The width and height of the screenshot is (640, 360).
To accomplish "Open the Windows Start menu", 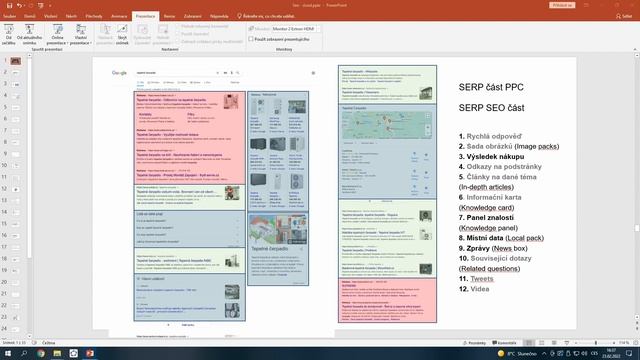I will [8, 353].
